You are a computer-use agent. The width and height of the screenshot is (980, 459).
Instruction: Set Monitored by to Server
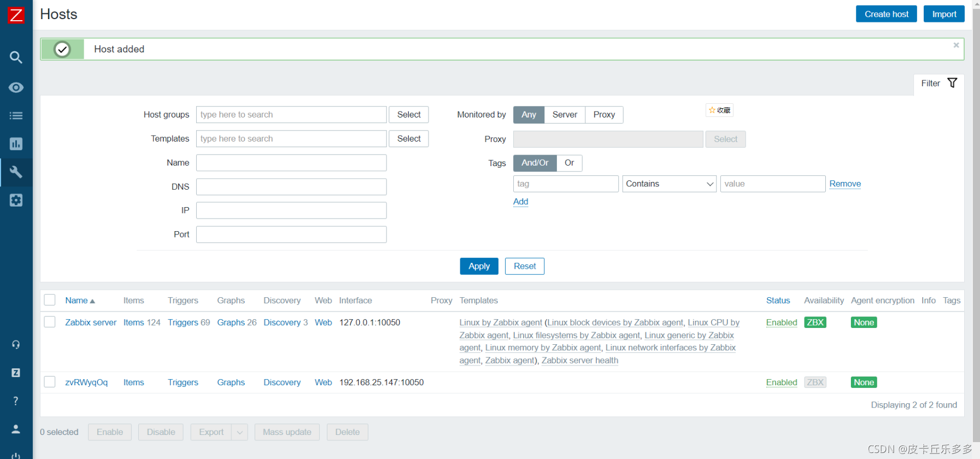coord(565,115)
